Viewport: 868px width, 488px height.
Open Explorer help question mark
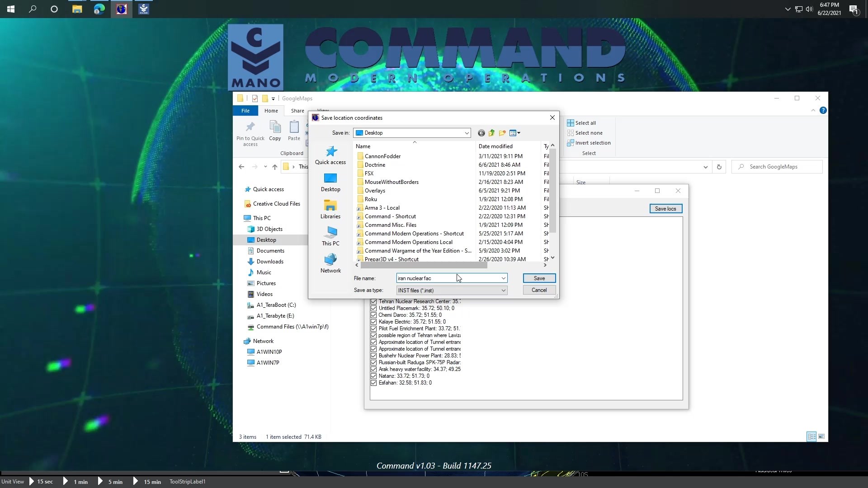click(823, 110)
